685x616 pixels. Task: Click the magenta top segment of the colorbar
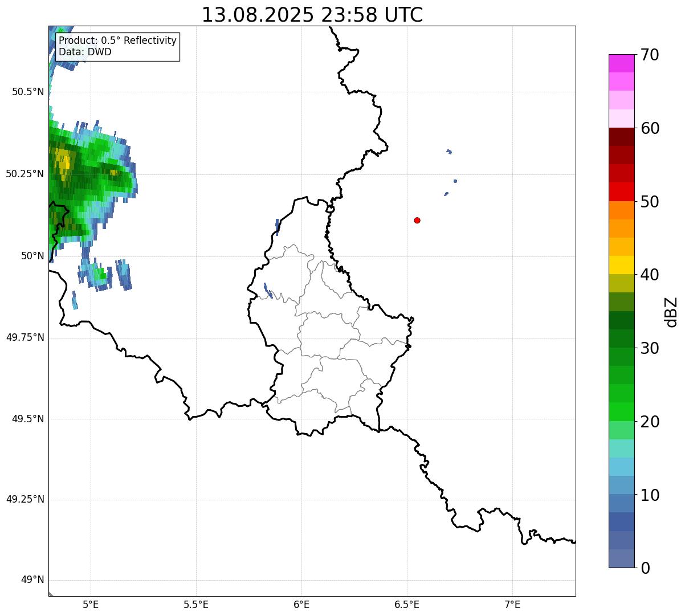click(x=621, y=63)
